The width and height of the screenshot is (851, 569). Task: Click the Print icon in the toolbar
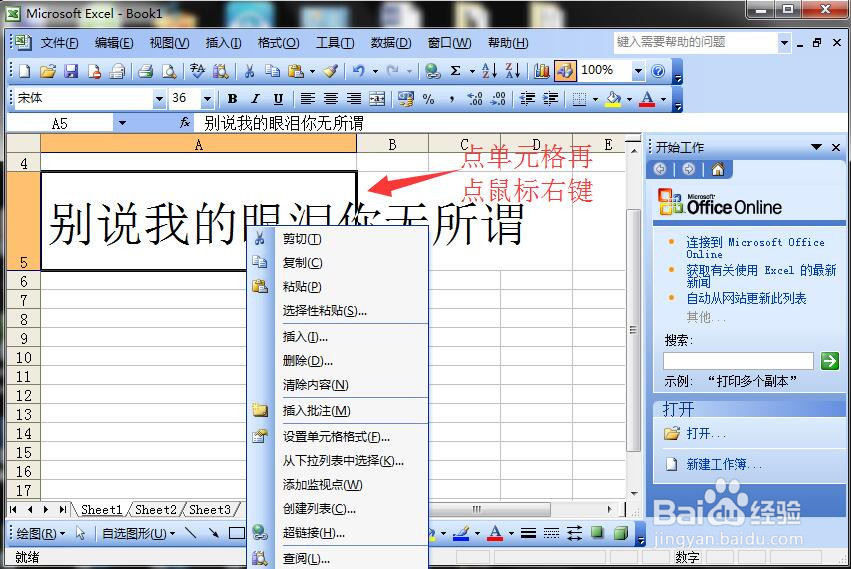[145, 71]
